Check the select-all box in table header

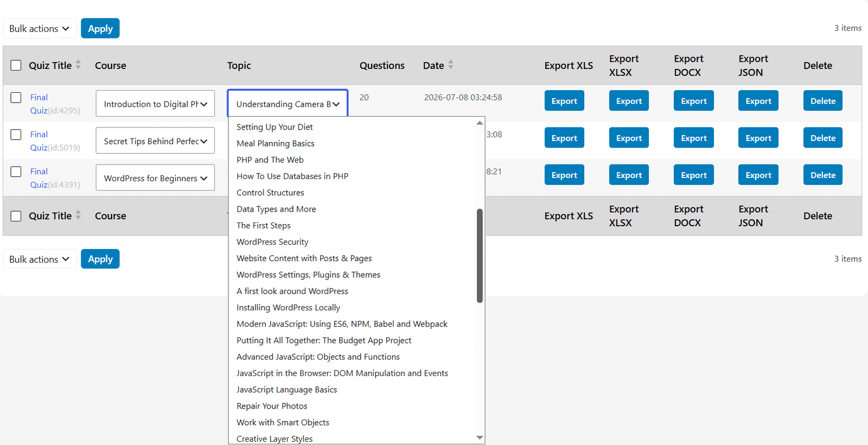coord(16,65)
